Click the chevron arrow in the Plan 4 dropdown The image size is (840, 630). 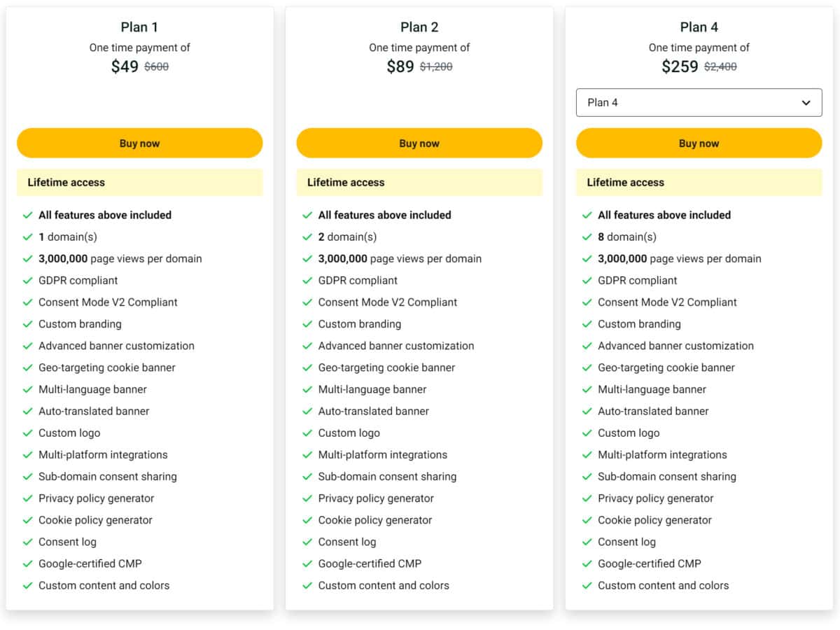(806, 103)
